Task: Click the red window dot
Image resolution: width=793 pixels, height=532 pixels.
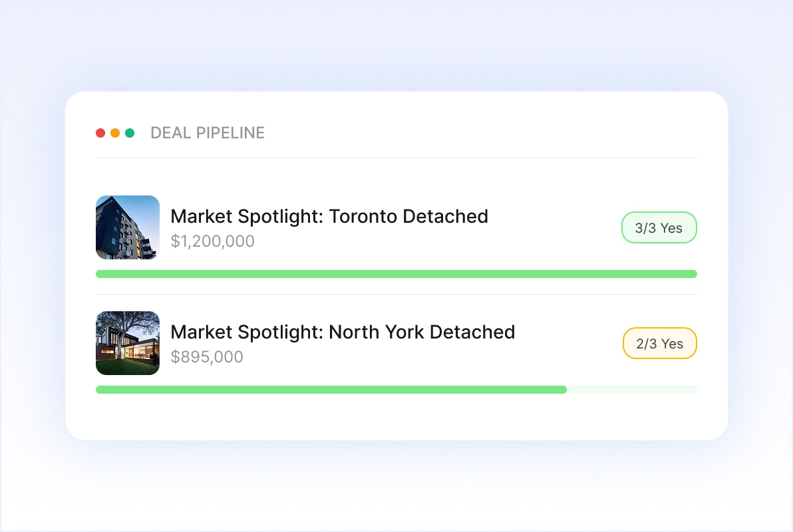Action: pyautogui.click(x=100, y=133)
